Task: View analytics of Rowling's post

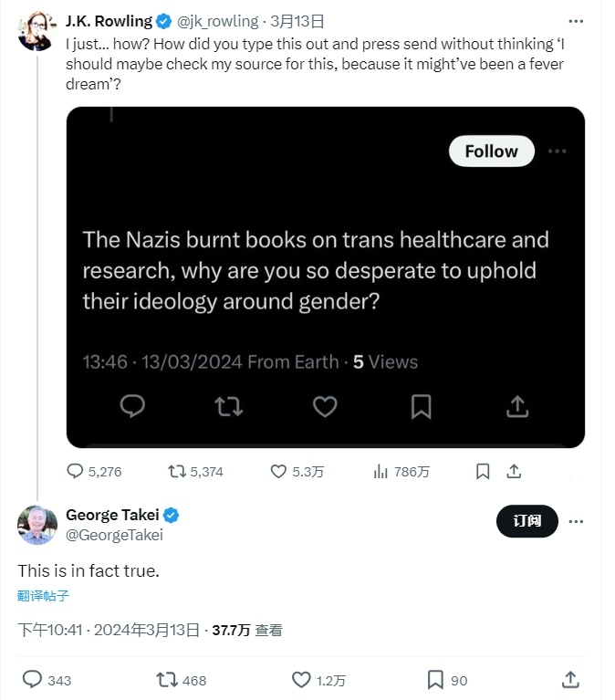Action: (381, 471)
